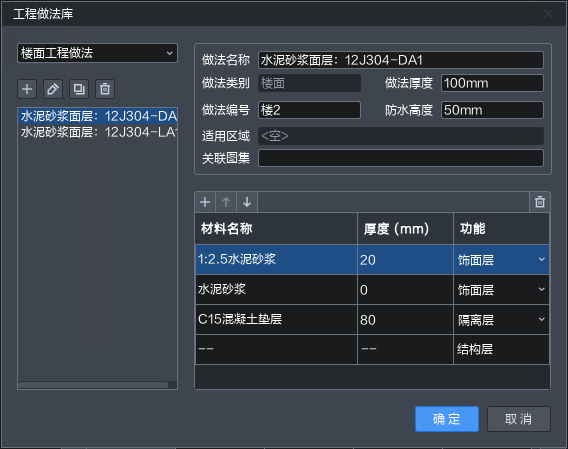The width and height of the screenshot is (568, 449).
Task: Confirm with the 确定 button
Action: tap(447, 419)
